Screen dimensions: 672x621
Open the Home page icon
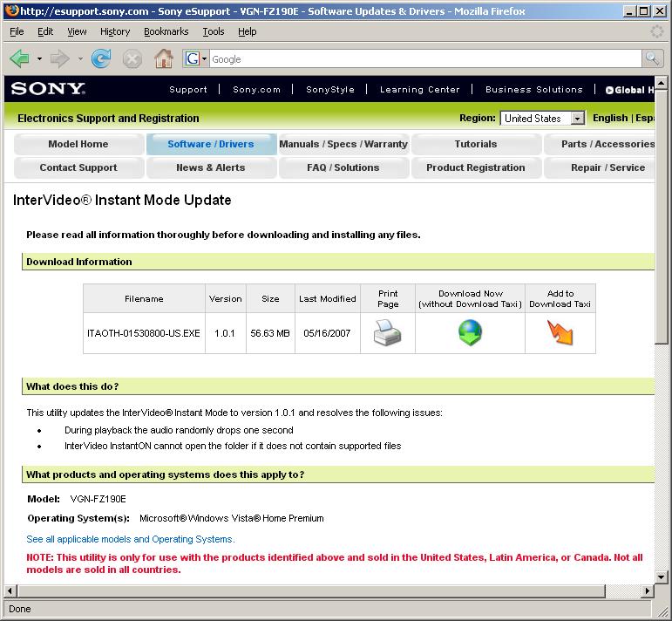pyautogui.click(x=164, y=58)
